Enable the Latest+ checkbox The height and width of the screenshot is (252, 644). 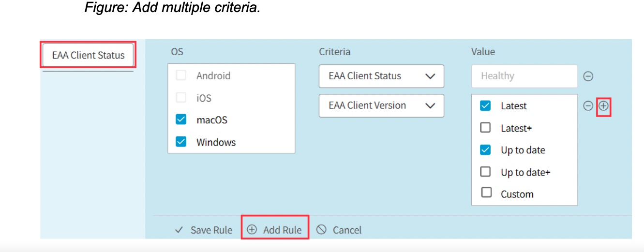(x=485, y=128)
